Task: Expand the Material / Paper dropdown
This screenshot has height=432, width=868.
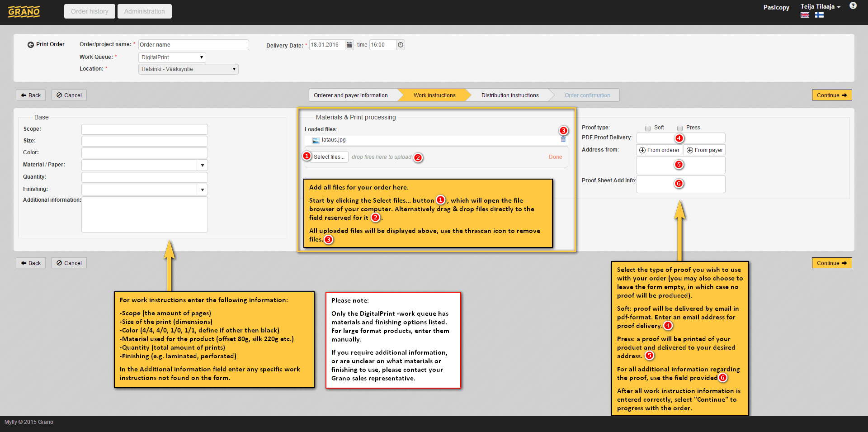Action: (203, 165)
